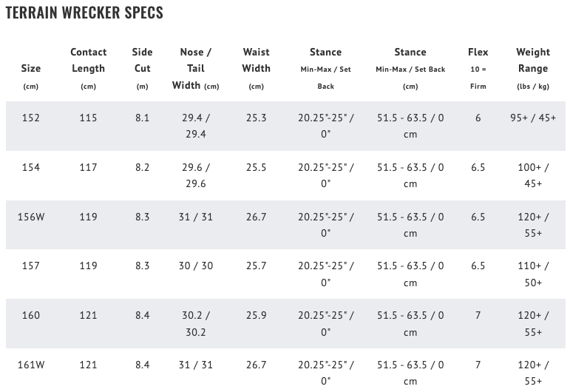
Task: Click the Contact Length column header
Action: (x=88, y=61)
